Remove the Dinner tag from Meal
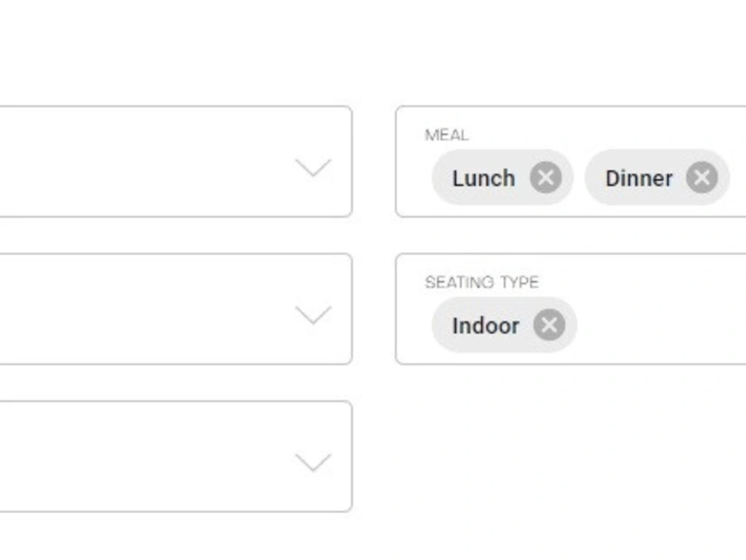This screenshot has width=746, height=560. tap(702, 177)
